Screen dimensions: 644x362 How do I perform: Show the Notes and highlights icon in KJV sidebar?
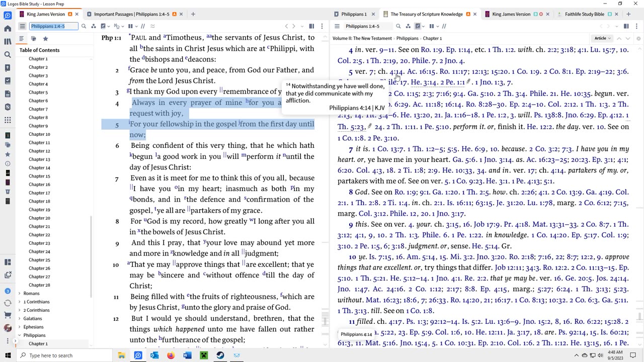pyautogui.click(x=33, y=39)
